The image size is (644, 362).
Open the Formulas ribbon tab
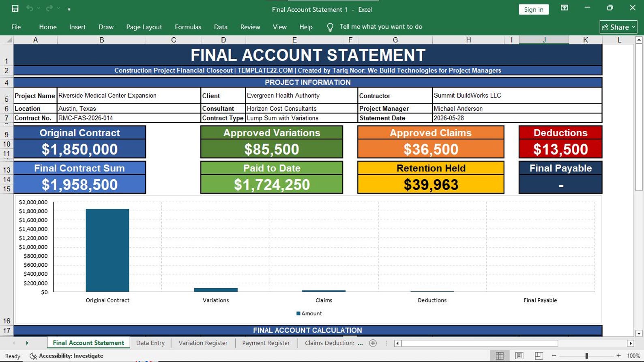[x=188, y=27]
